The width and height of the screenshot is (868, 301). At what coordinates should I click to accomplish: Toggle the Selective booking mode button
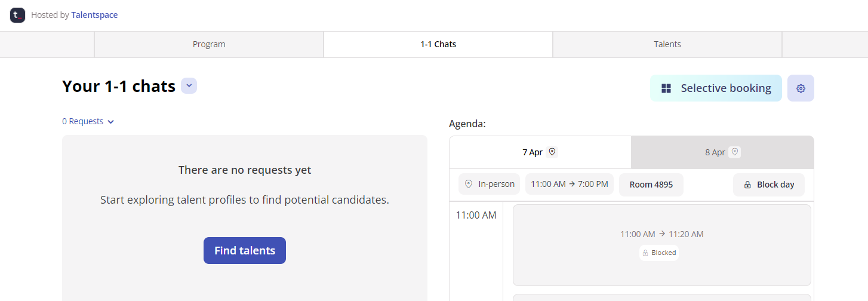click(x=716, y=88)
